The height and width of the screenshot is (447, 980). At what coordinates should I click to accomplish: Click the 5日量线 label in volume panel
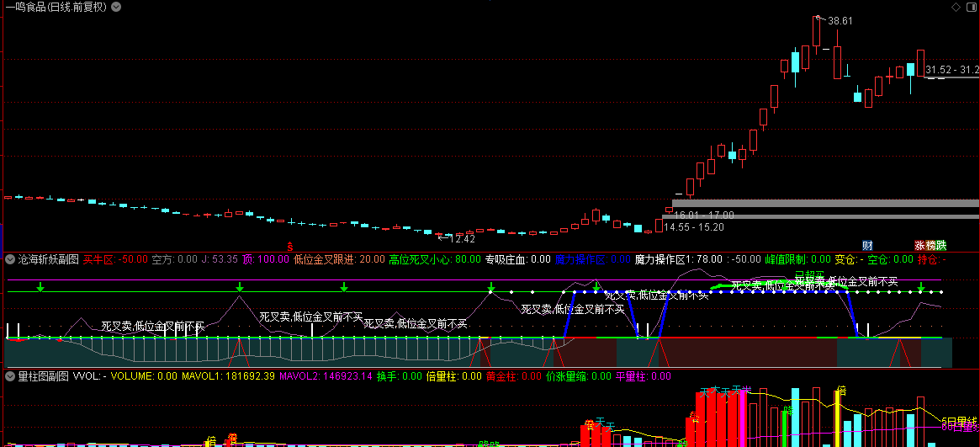(x=960, y=421)
